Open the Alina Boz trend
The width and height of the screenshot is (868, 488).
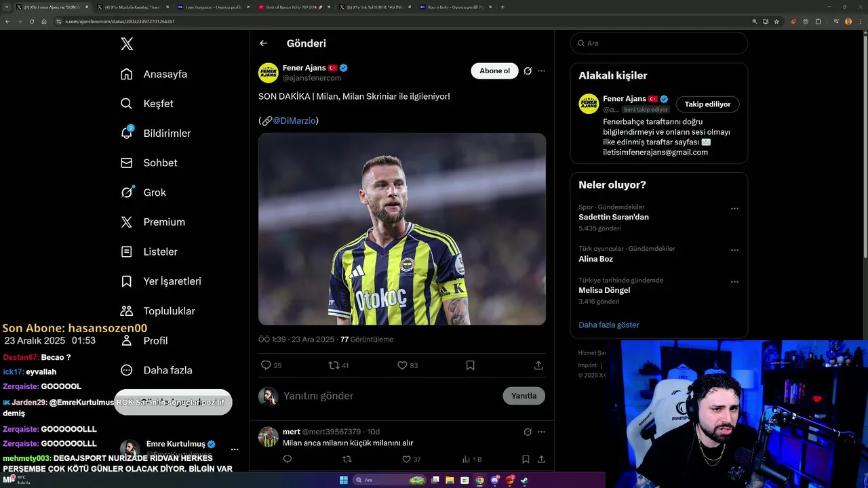coord(595,259)
